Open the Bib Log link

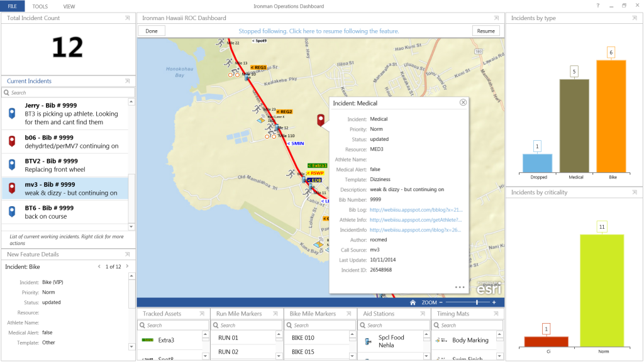[416, 210]
